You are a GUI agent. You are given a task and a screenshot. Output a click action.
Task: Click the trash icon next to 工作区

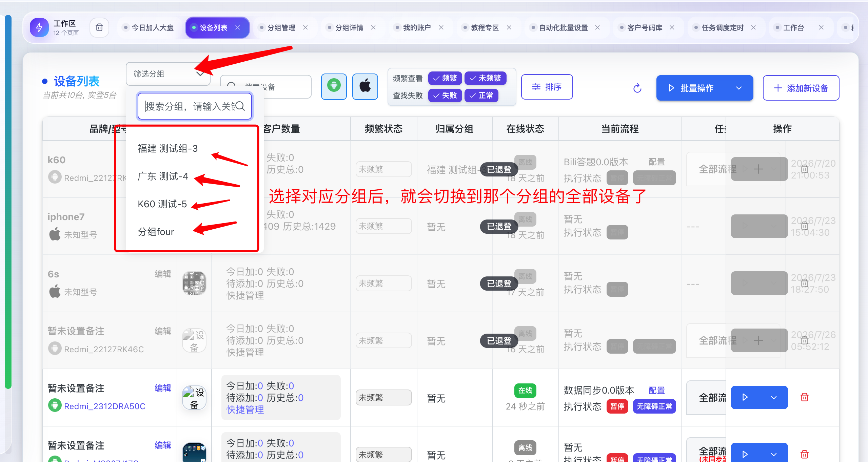click(99, 27)
